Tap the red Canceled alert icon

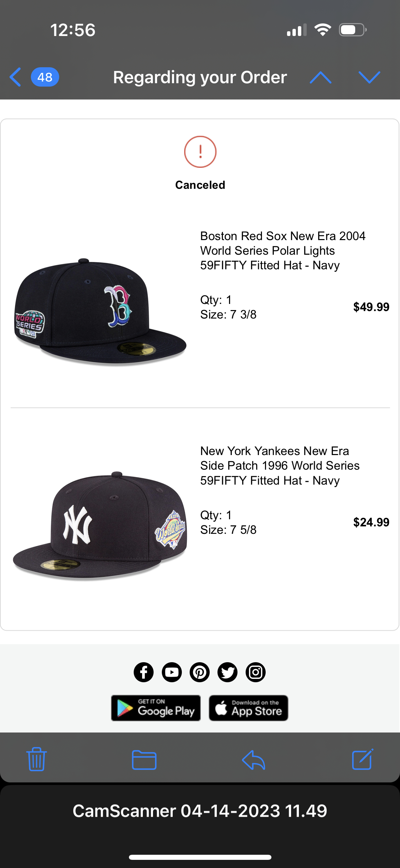pos(200,152)
